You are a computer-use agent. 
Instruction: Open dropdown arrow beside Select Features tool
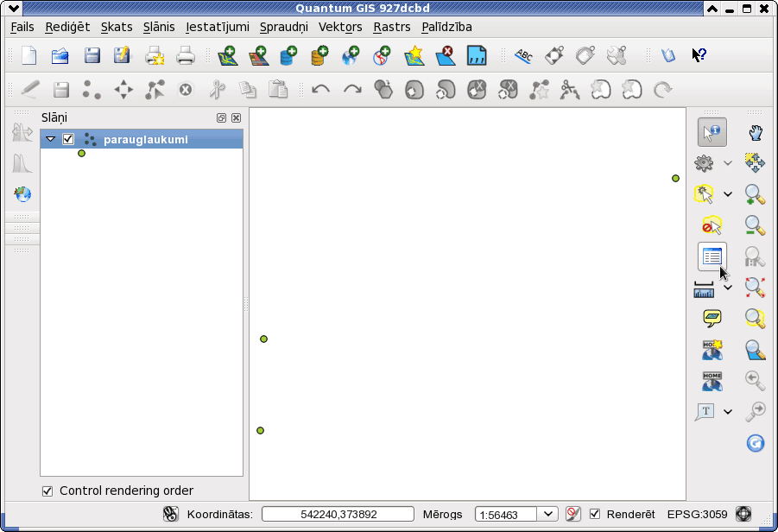pos(727,194)
